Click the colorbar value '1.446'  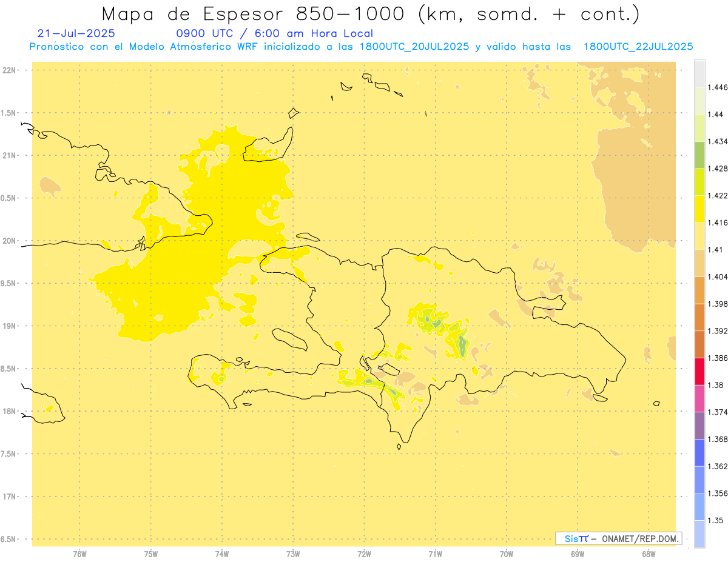(718, 87)
